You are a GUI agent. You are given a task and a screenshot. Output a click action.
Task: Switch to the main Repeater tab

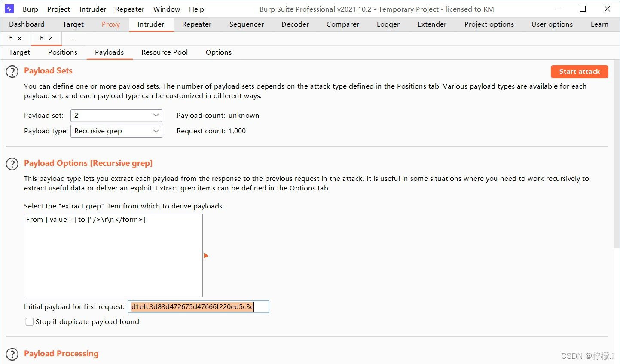(x=197, y=24)
